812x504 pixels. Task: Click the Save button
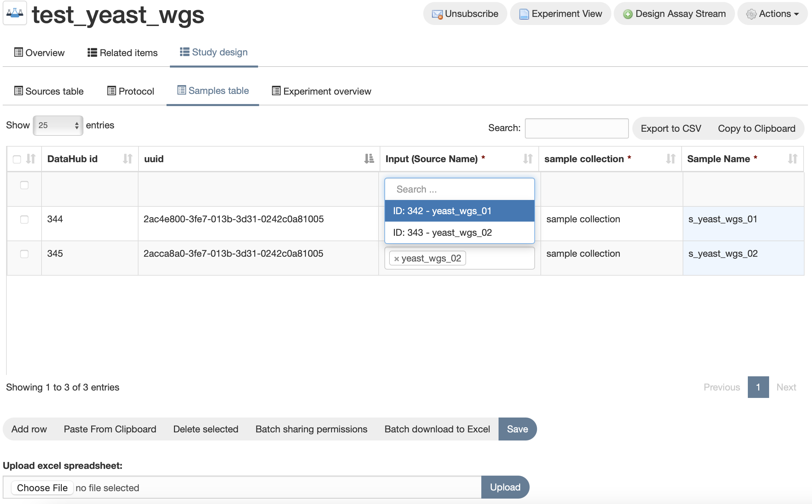point(517,429)
